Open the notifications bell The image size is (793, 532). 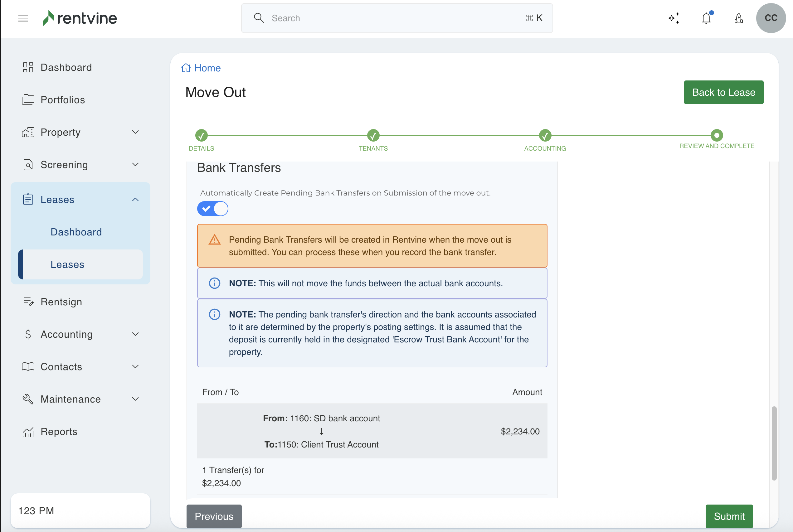coord(706,18)
